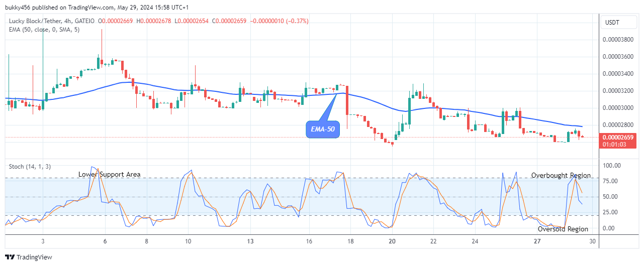644x266 pixels.
Task: Click price axis value 0.00003400
Action: 619,74
